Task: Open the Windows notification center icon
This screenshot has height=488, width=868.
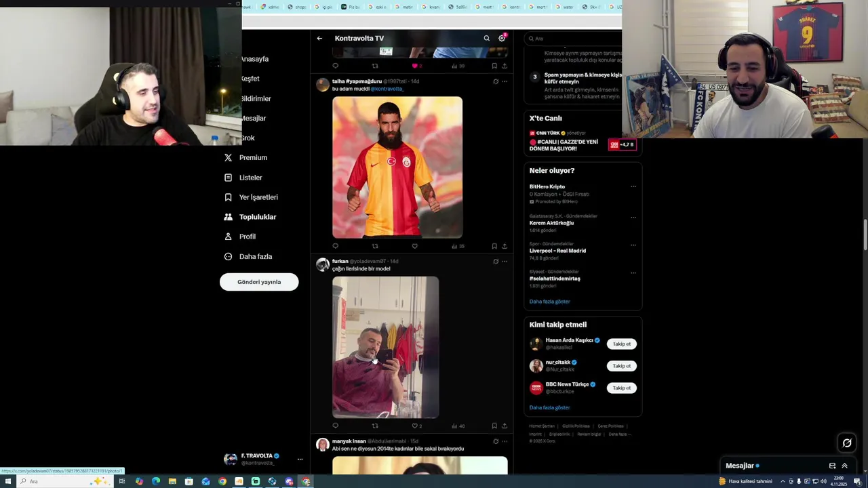Action: point(857,481)
